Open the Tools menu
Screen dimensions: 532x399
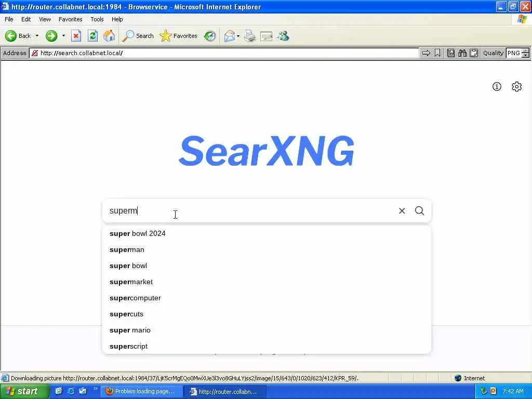point(97,19)
